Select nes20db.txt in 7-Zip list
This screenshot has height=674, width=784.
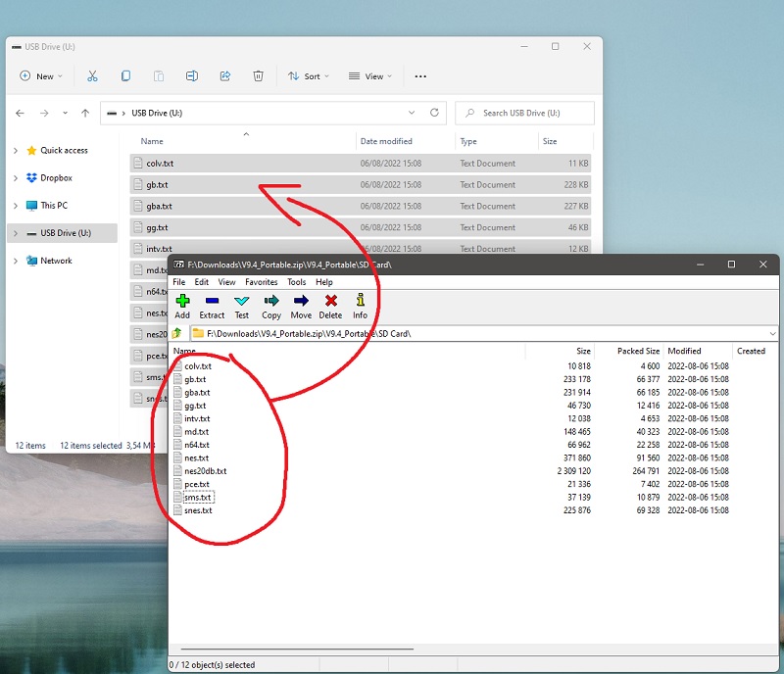point(205,471)
